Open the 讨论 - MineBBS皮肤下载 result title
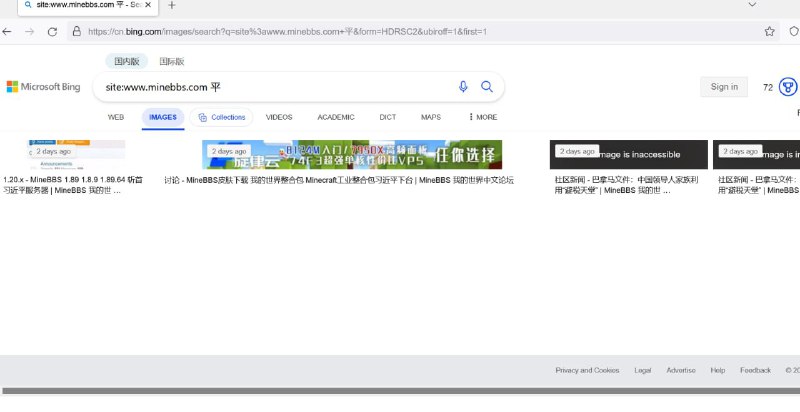Image resolution: width=800 pixels, height=412 pixels. click(x=339, y=180)
